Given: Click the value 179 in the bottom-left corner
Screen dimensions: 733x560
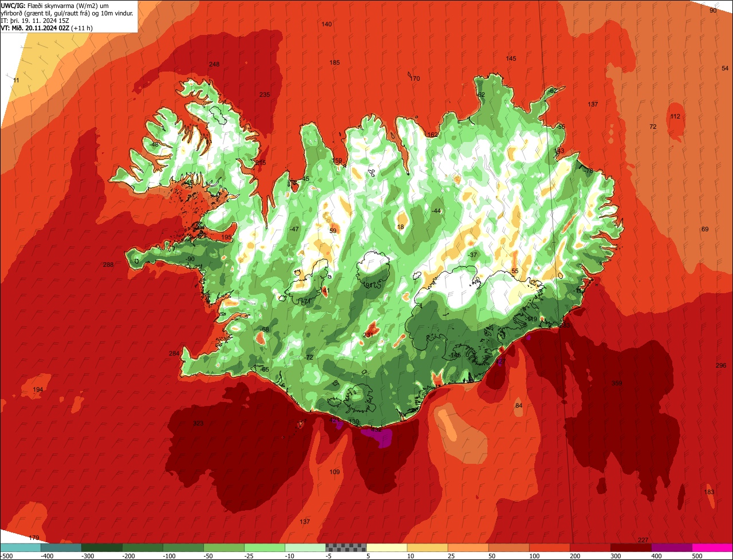Looking at the screenshot, I should 34,538.
